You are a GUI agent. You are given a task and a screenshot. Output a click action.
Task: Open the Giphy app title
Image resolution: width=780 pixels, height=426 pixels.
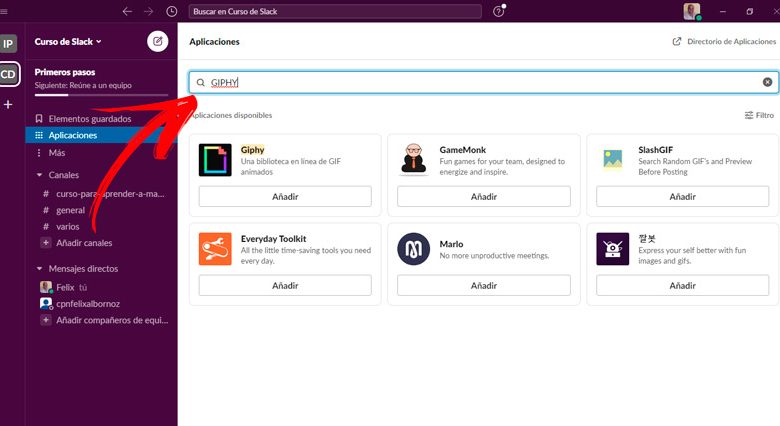pyautogui.click(x=252, y=150)
